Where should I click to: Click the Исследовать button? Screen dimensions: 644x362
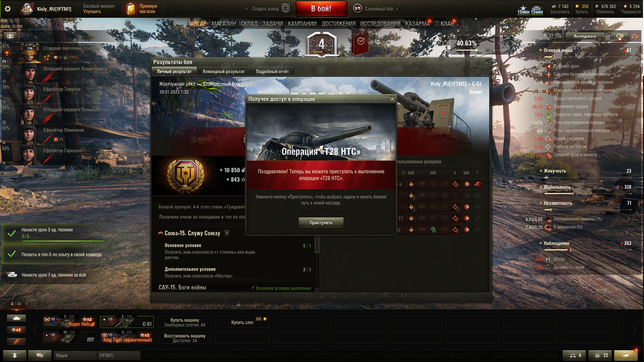tap(584, 36)
